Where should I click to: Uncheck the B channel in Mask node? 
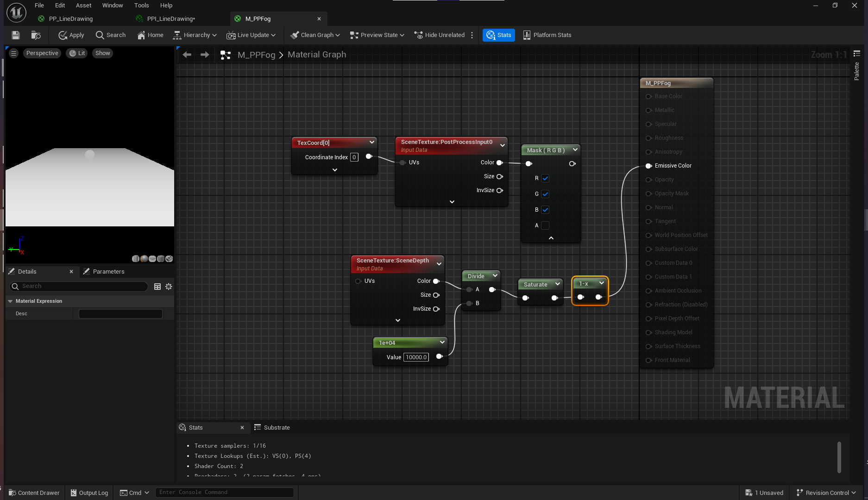coord(545,210)
